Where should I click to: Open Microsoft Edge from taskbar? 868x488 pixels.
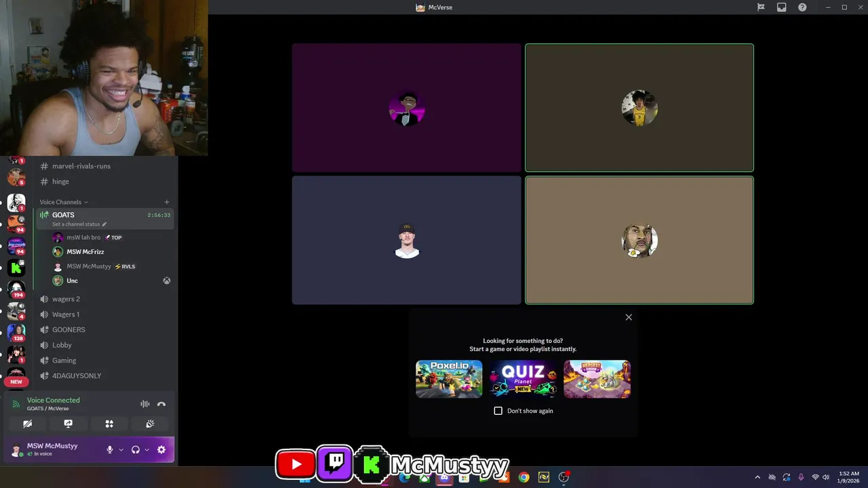405,477
